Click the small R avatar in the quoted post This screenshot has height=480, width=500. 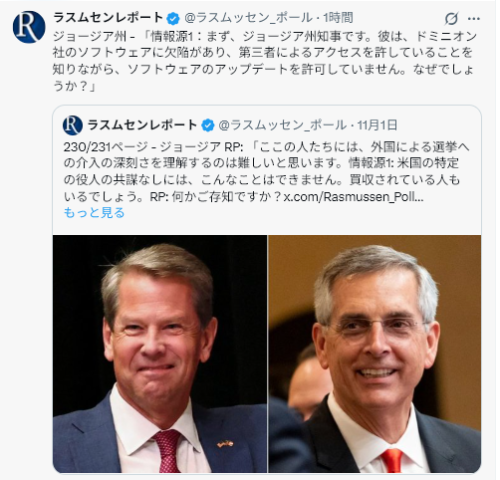[x=73, y=125]
